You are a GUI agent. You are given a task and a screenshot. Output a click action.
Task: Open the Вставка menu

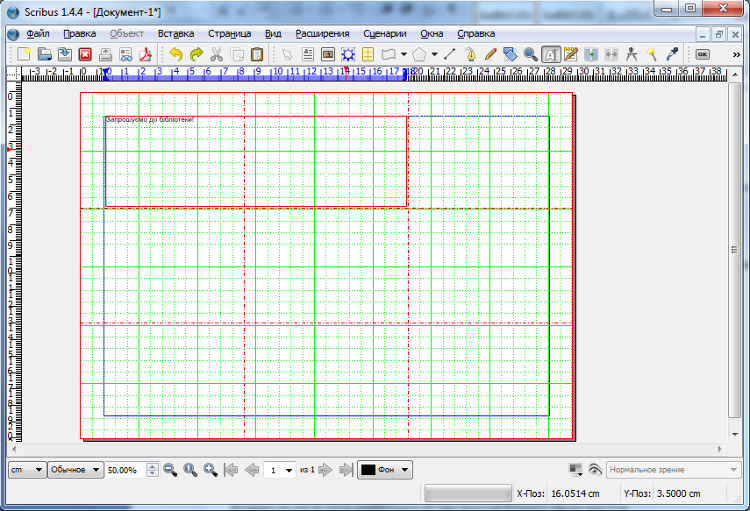pos(176,34)
